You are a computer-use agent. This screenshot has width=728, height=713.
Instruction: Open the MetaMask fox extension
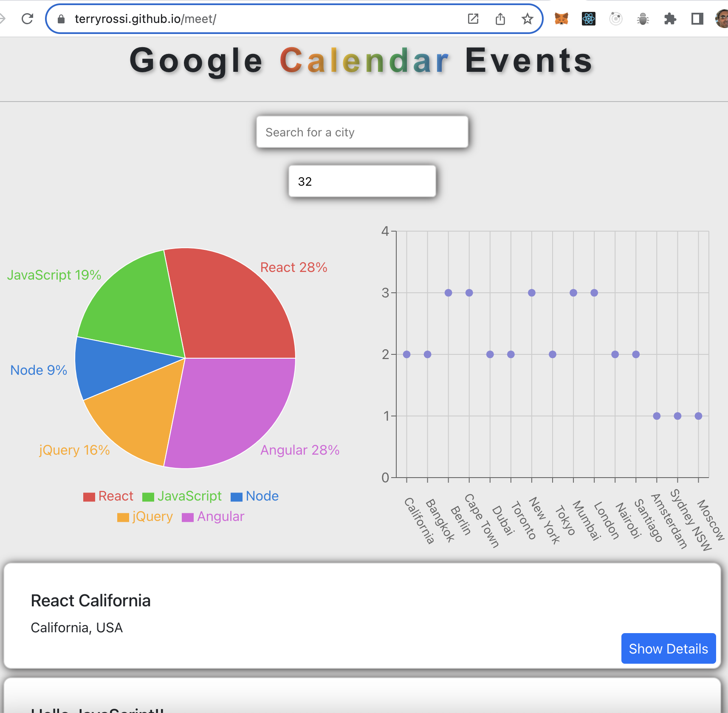click(562, 19)
